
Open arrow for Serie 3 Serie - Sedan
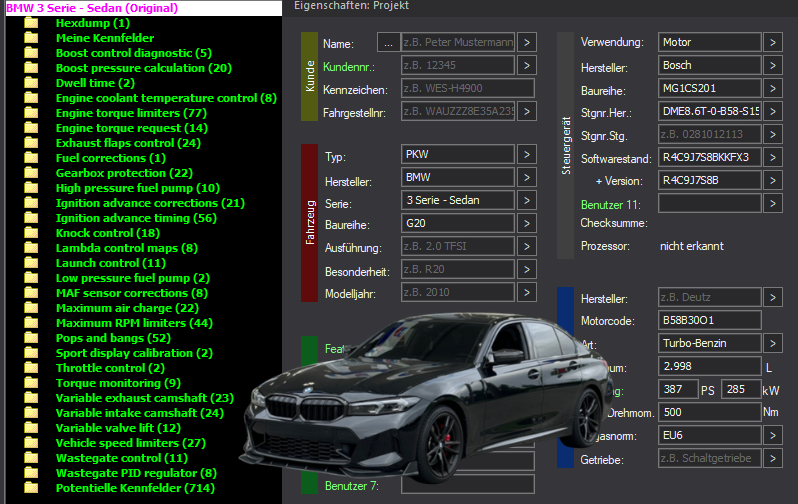click(527, 200)
